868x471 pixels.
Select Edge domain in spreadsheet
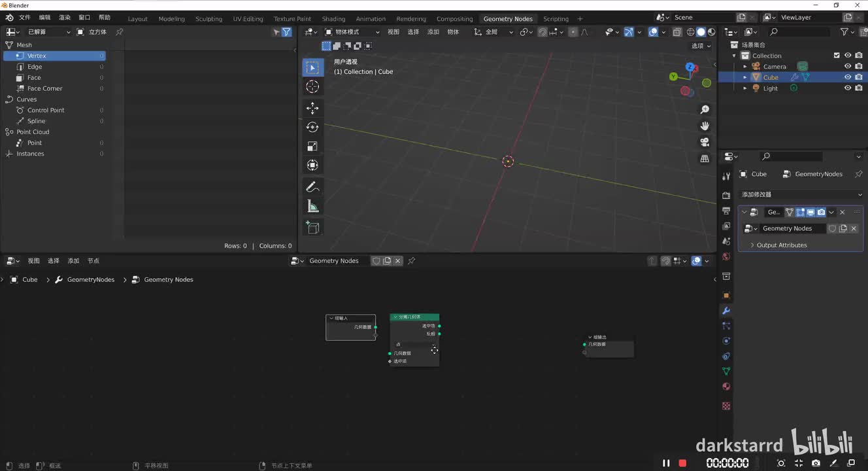click(x=35, y=67)
